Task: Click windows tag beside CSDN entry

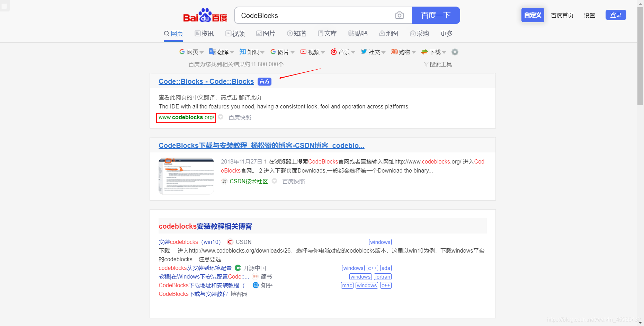Action: click(380, 242)
